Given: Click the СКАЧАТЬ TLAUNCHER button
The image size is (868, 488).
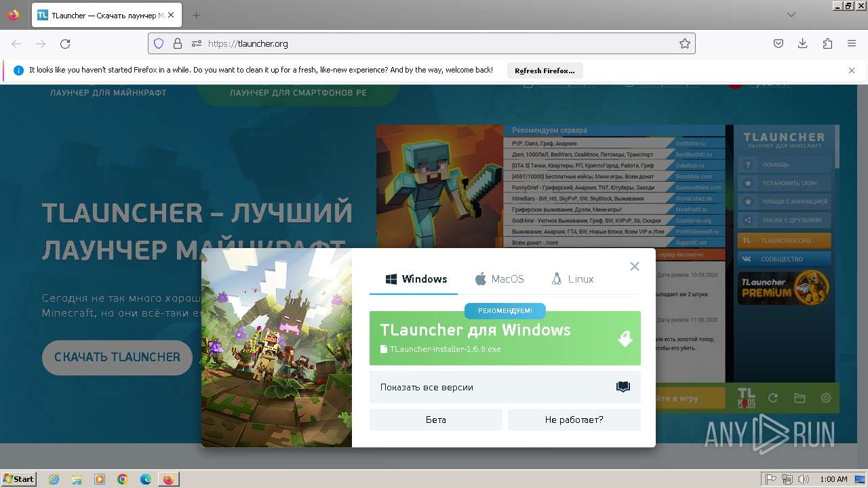Looking at the screenshot, I should click(117, 357).
